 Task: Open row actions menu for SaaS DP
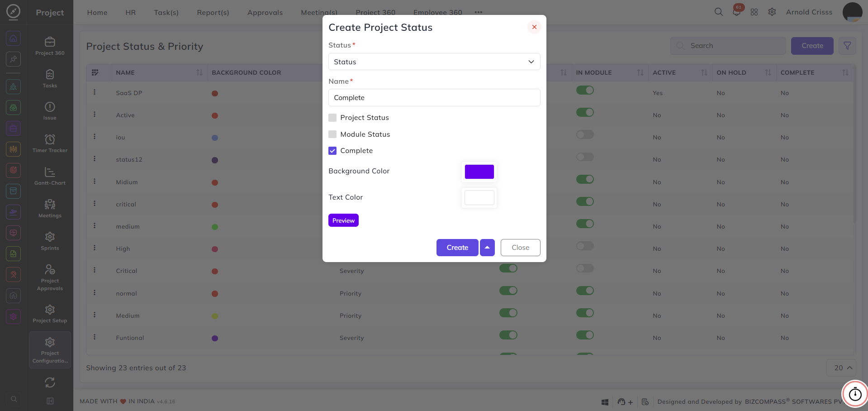click(x=95, y=92)
